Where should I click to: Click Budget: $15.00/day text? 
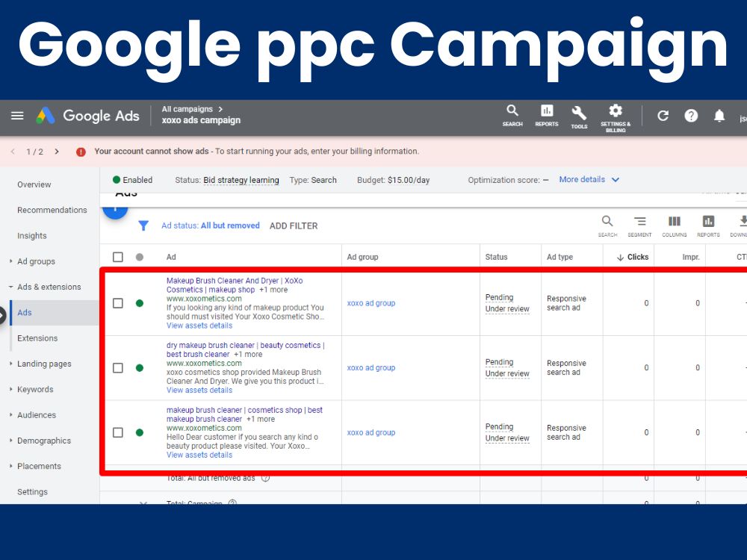point(394,181)
